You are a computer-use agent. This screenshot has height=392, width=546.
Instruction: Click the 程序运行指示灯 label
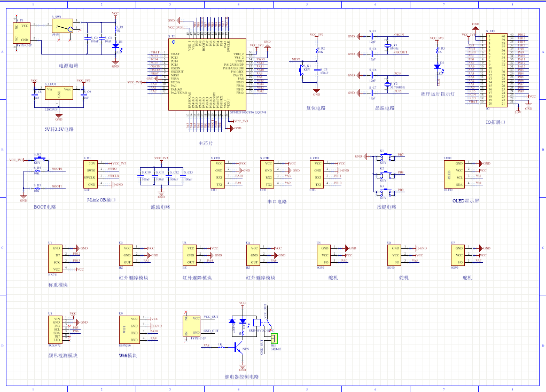438,93
